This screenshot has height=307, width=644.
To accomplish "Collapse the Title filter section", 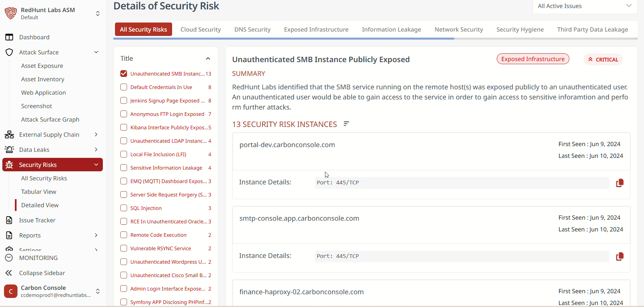I will [208, 58].
